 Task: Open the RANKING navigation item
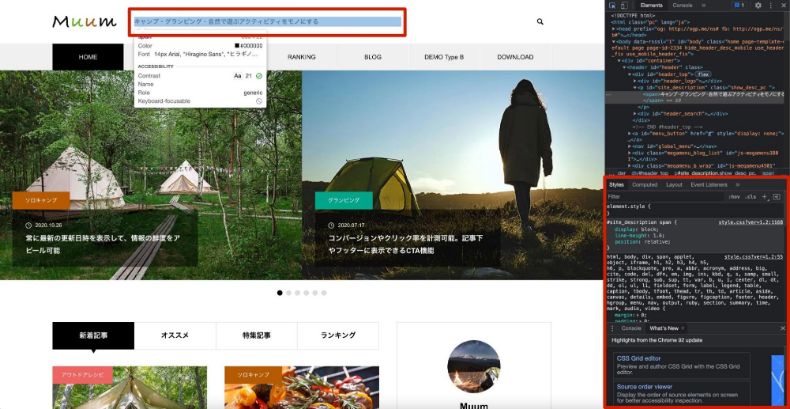click(x=301, y=57)
